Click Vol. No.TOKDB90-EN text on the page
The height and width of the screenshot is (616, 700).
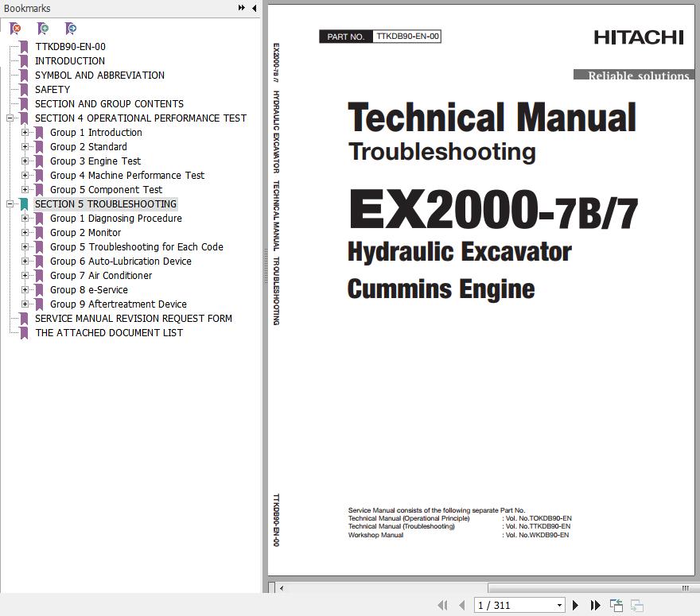pos(539,518)
